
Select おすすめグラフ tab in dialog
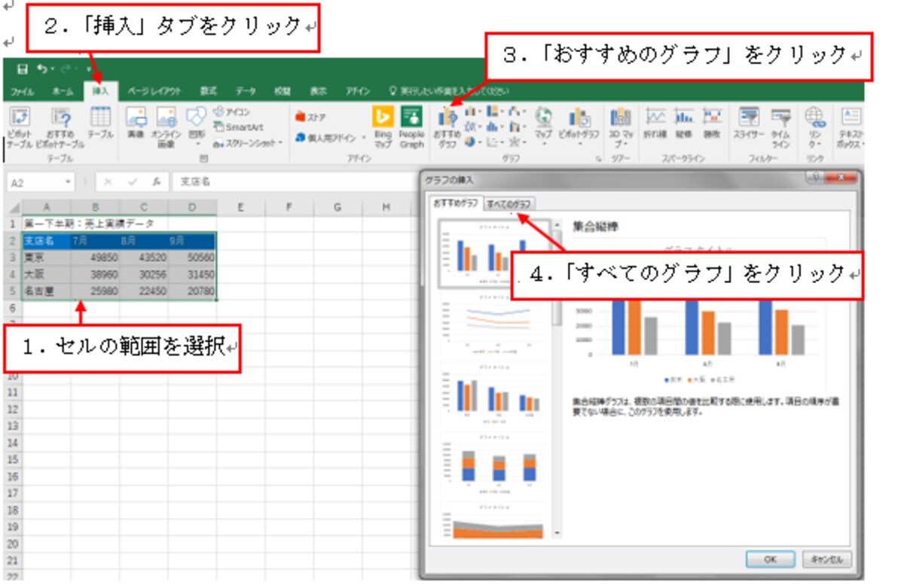pos(455,203)
